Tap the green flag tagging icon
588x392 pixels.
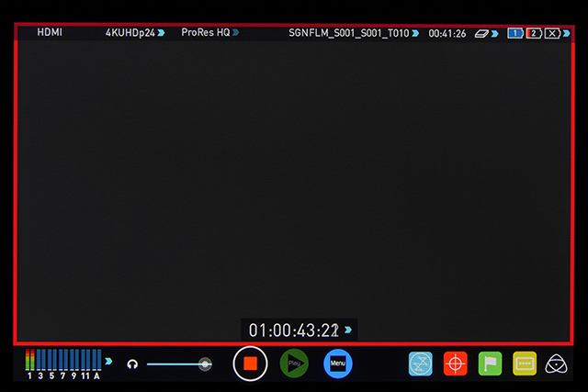(490, 364)
